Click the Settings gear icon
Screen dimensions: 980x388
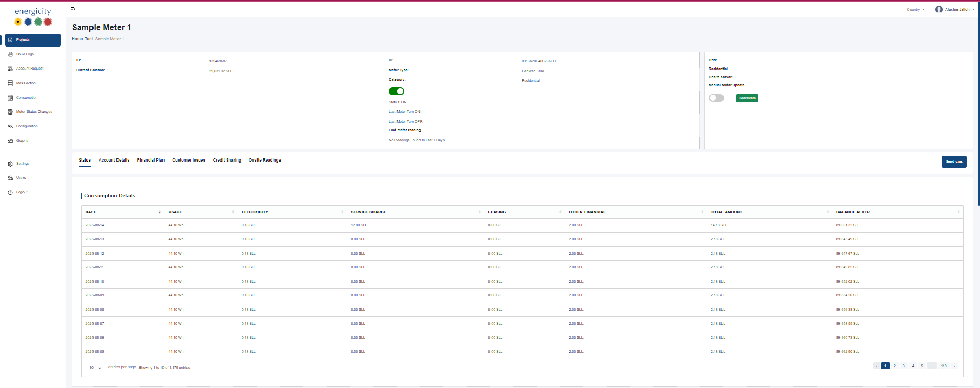10,164
